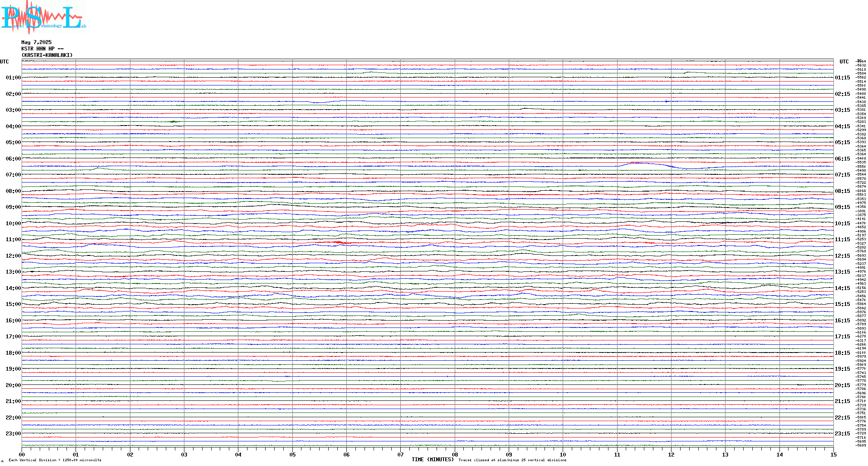The width and height of the screenshot is (868, 466).
Task: Click the '11:15' right-side time label
Action: [843, 239]
